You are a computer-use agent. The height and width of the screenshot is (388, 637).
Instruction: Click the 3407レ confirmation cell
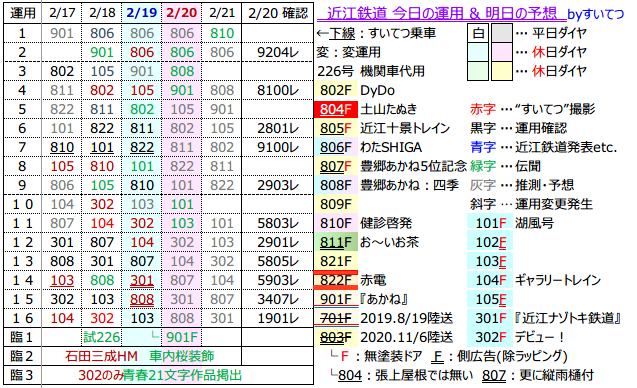tap(278, 299)
